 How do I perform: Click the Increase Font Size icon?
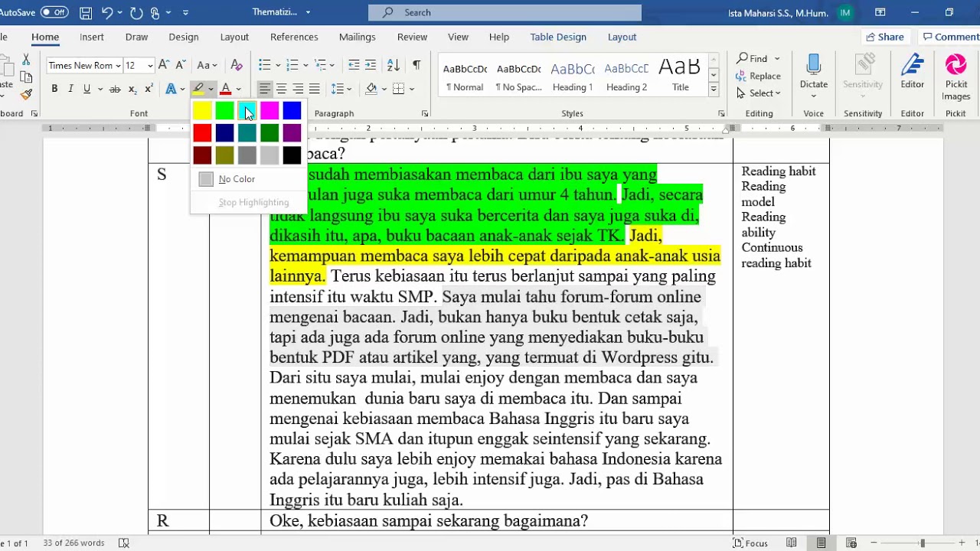pos(164,65)
